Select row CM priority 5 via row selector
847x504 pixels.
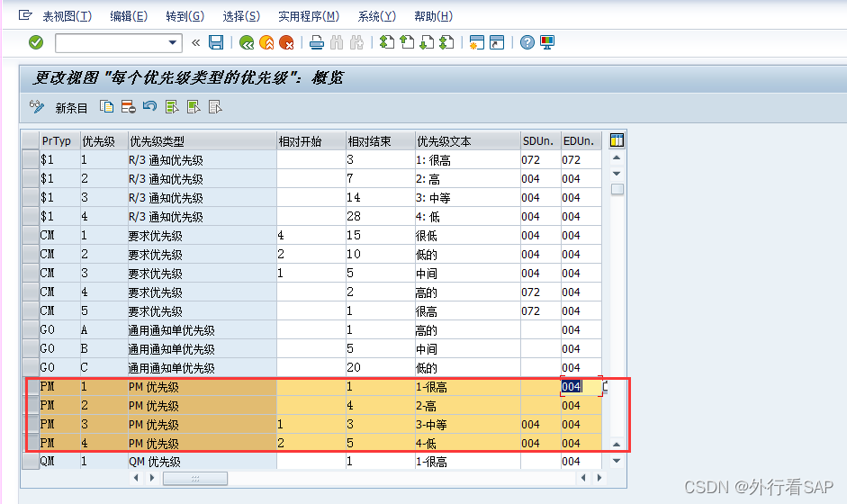tap(31, 310)
